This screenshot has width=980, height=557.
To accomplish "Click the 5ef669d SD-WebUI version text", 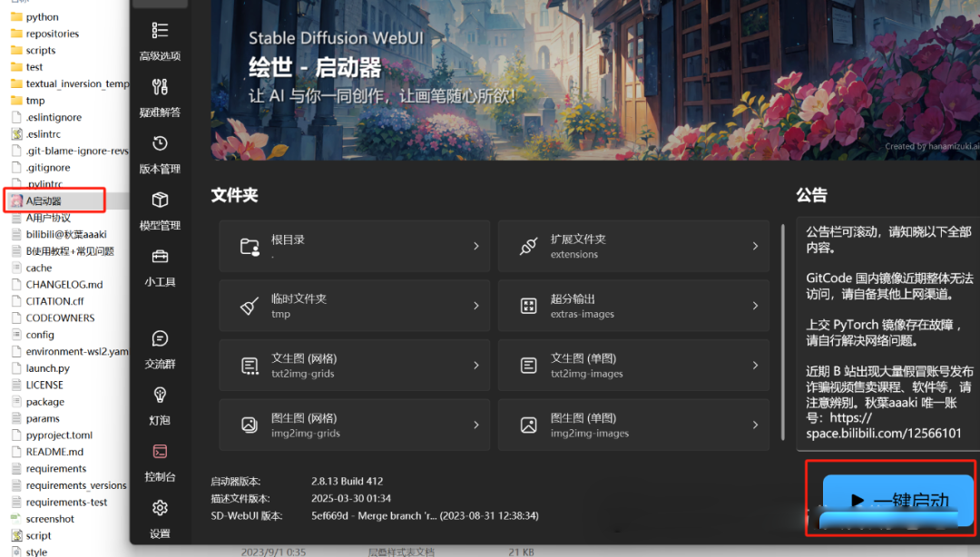I will click(x=425, y=516).
